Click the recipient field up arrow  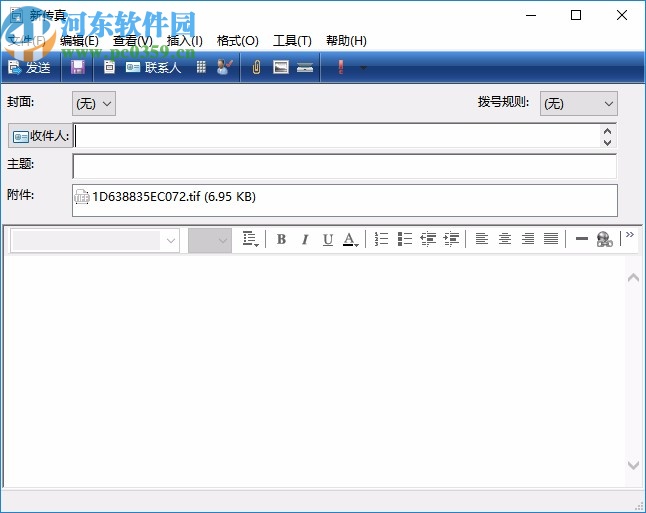click(x=607, y=131)
